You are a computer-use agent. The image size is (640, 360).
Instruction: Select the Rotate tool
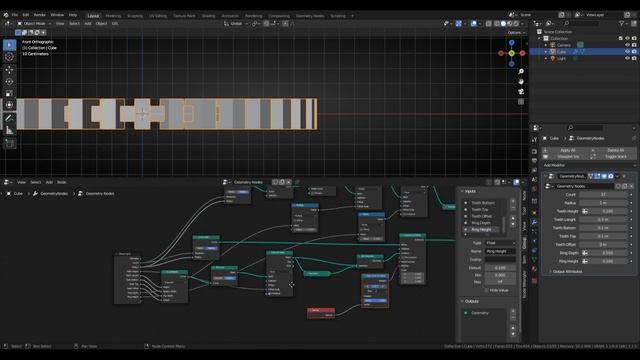(9, 82)
